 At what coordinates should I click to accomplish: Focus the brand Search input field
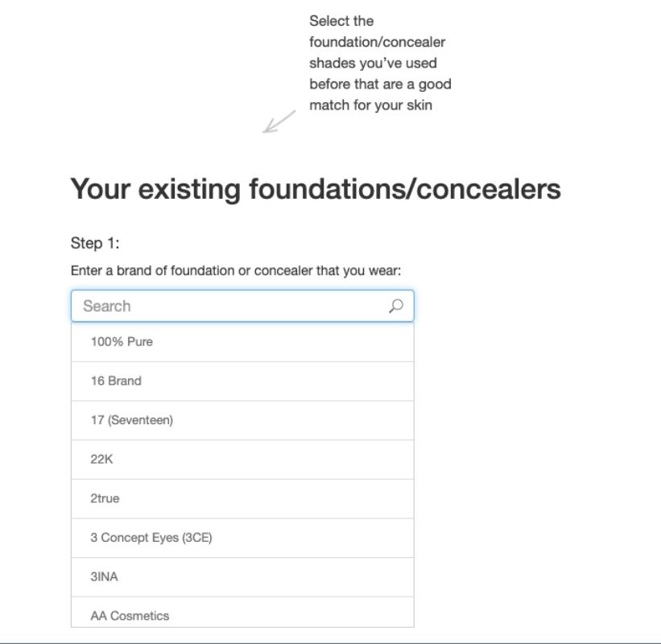point(242,306)
